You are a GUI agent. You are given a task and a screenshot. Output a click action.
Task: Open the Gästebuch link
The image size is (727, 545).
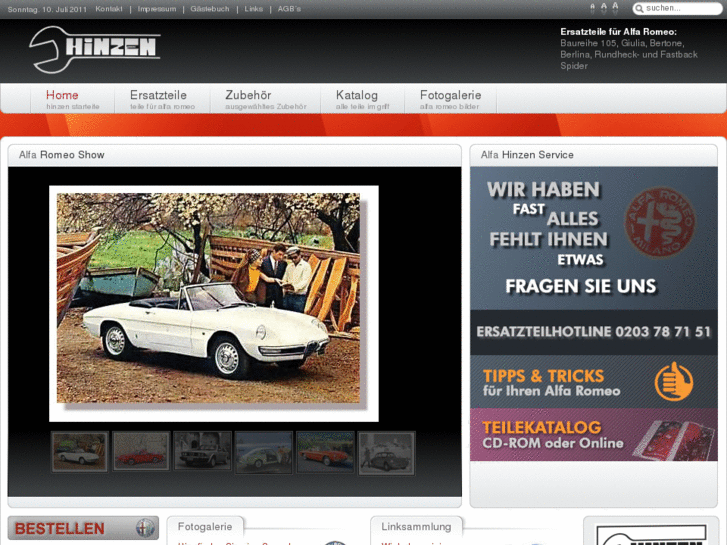point(210,9)
